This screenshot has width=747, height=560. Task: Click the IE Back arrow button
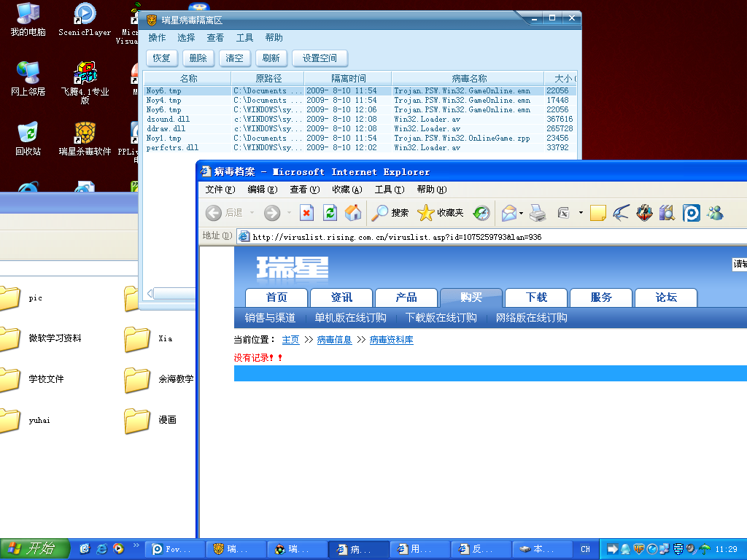[214, 213]
